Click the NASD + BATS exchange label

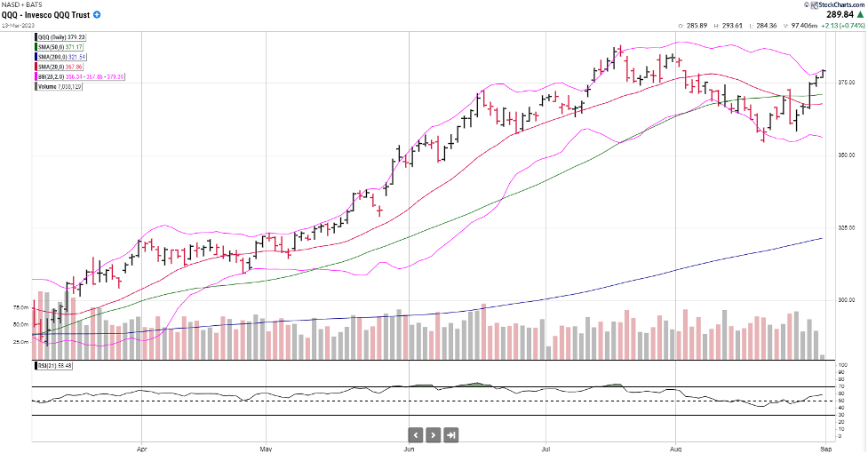point(20,5)
